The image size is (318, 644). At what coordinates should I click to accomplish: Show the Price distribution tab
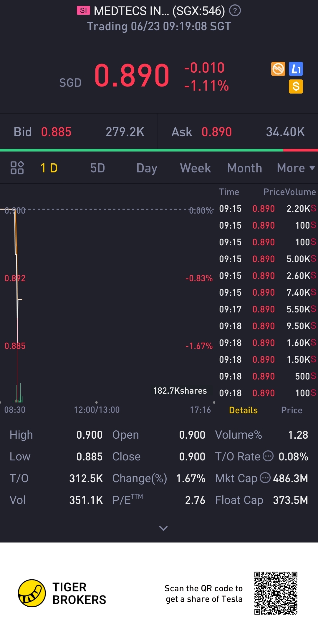click(x=291, y=410)
